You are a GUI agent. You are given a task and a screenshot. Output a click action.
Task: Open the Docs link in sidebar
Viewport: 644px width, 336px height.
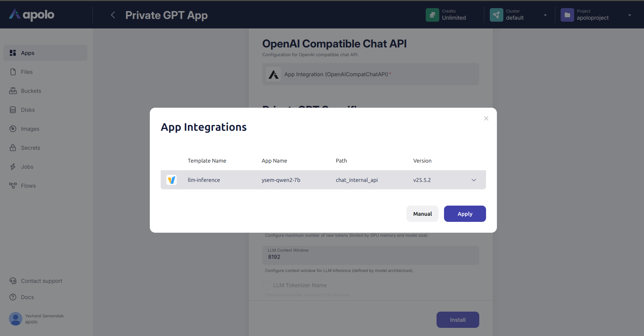click(x=27, y=297)
